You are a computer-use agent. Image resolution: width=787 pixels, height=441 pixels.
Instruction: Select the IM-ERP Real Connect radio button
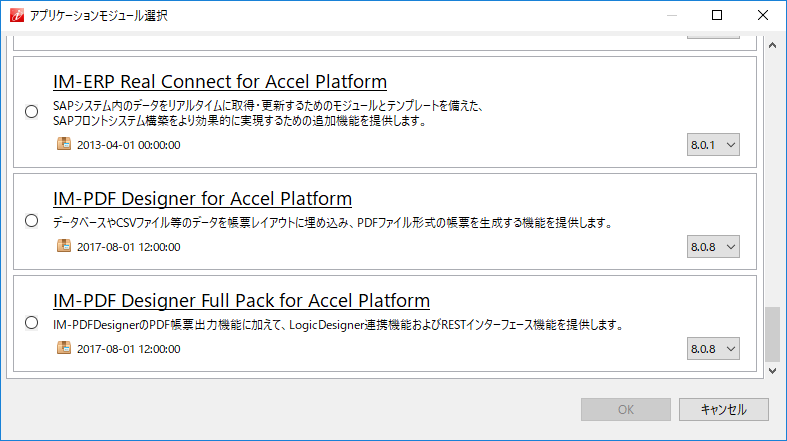pos(32,111)
